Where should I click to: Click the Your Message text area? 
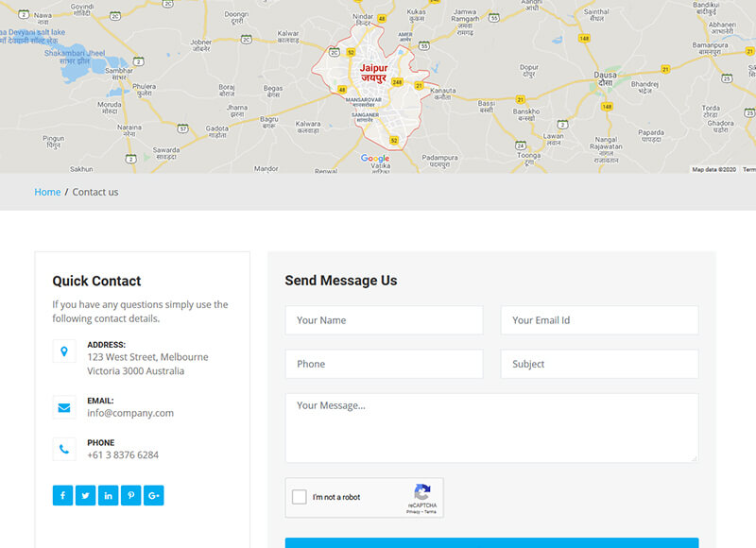click(491, 428)
